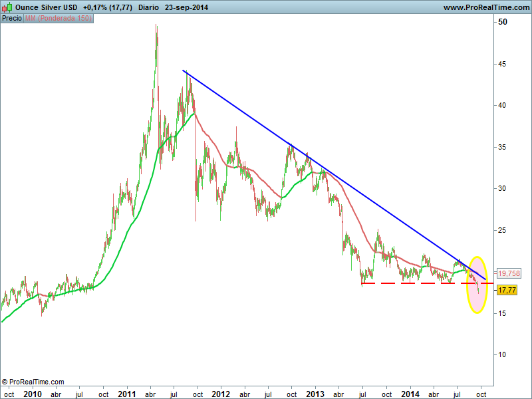Open the www.ProRealTime.com link
Viewport: 532px width, 399px height.
(487, 7)
